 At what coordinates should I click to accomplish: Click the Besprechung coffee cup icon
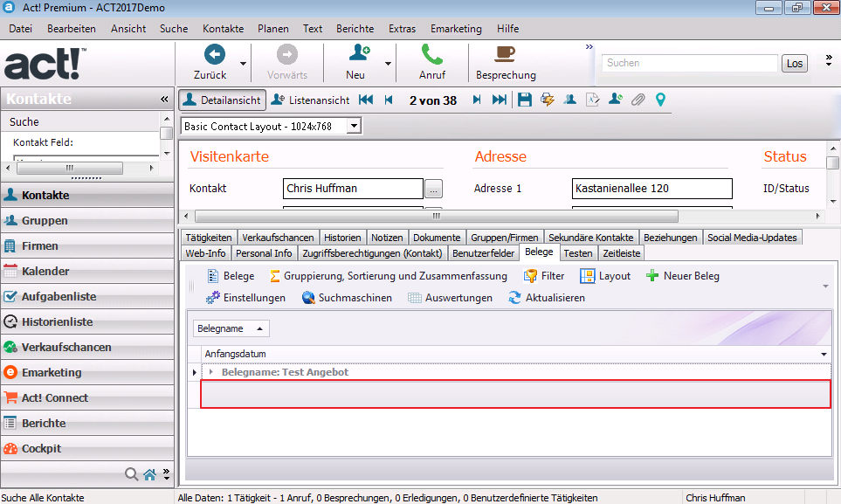(x=505, y=53)
